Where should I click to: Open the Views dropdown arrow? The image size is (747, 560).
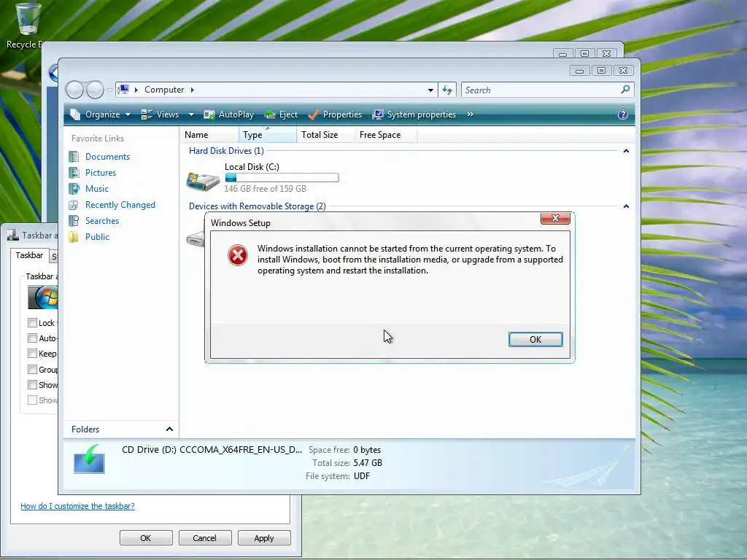point(191,114)
